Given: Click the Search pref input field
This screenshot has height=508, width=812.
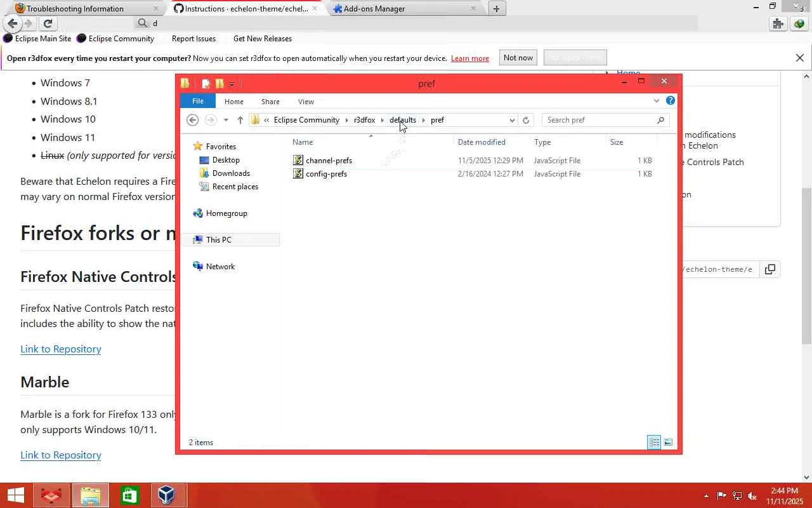Looking at the screenshot, I should coord(599,120).
